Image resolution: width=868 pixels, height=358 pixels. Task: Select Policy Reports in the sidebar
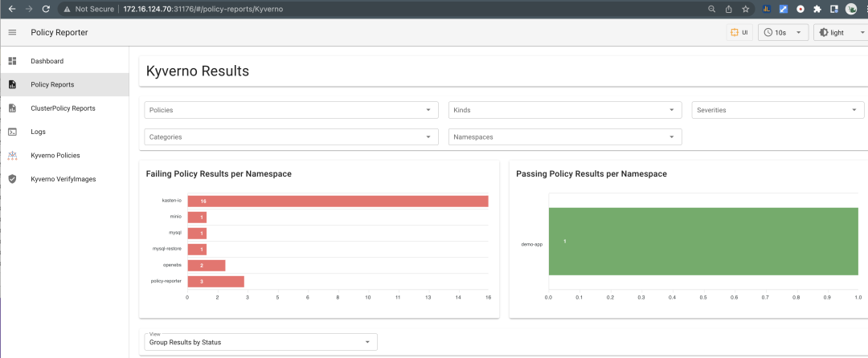[x=64, y=84]
